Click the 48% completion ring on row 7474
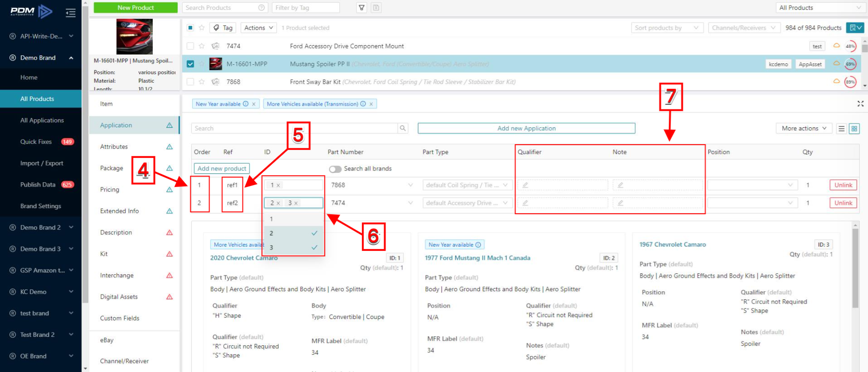The width and height of the screenshot is (868, 372). click(x=850, y=46)
